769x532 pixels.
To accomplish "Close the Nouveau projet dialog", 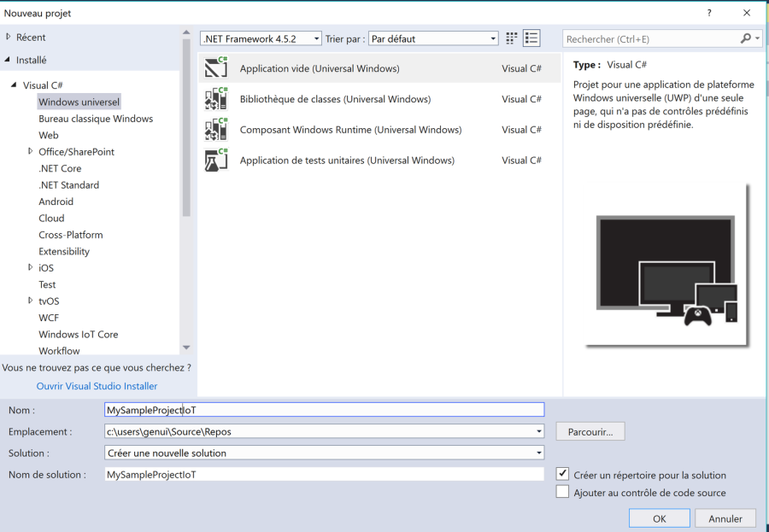I will coord(747,14).
